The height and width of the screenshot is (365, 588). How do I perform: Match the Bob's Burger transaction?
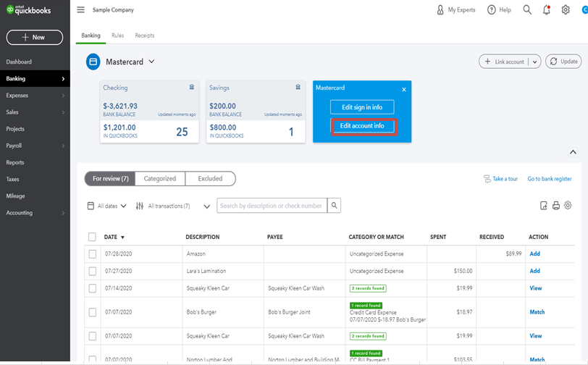pyautogui.click(x=537, y=312)
